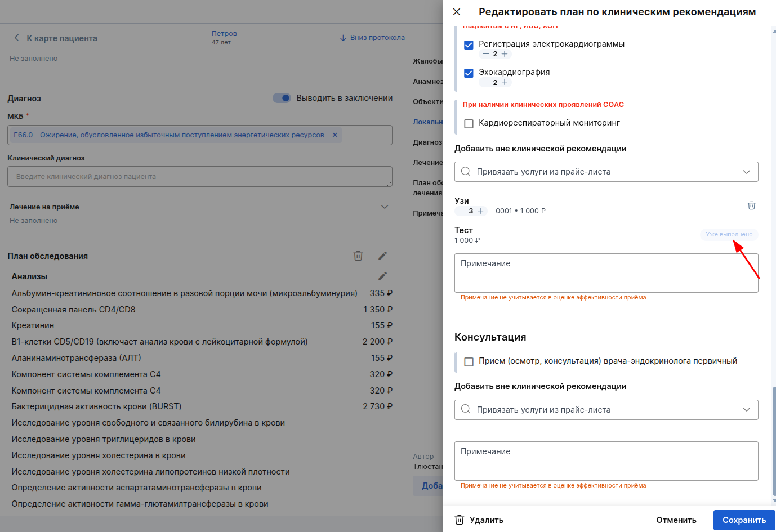Open consultation Привязать услуги из прайс-листа dropdown
776x532 pixels.
[x=606, y=410]
